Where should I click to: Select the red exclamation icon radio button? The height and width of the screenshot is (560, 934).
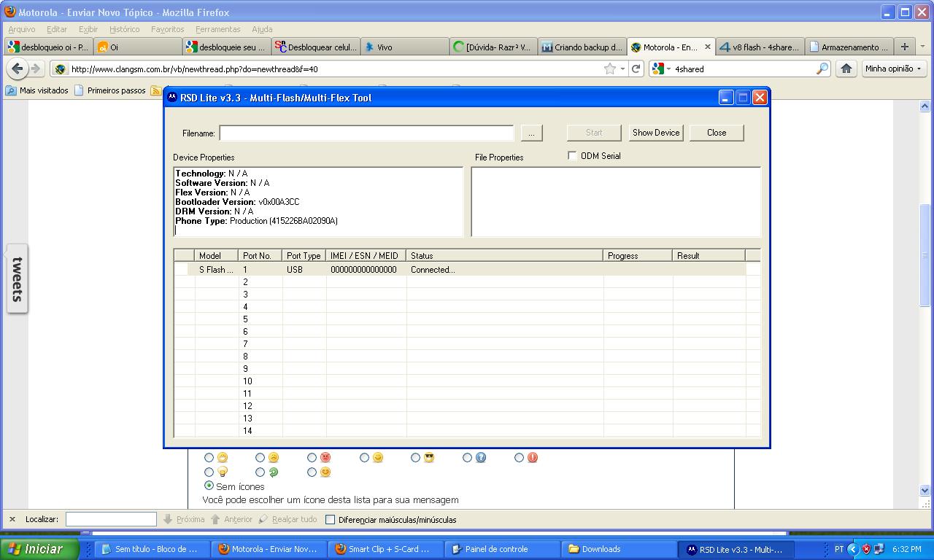[x=519, y=457]
